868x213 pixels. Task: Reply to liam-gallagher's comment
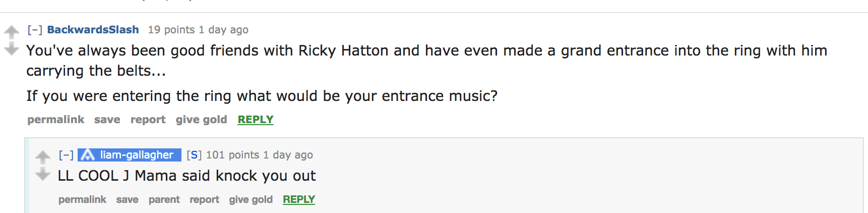[299, 199]
